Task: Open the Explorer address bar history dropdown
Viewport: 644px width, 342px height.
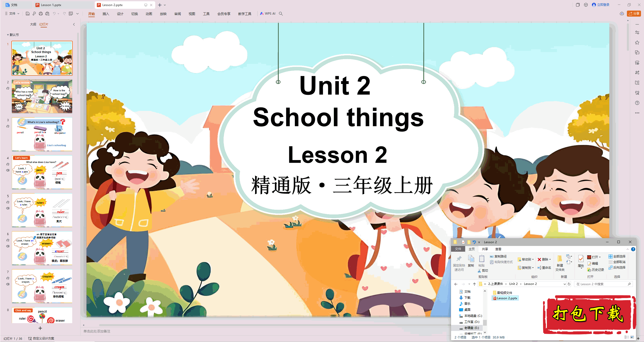Action: pyautogui.click(x=565, y=284)
